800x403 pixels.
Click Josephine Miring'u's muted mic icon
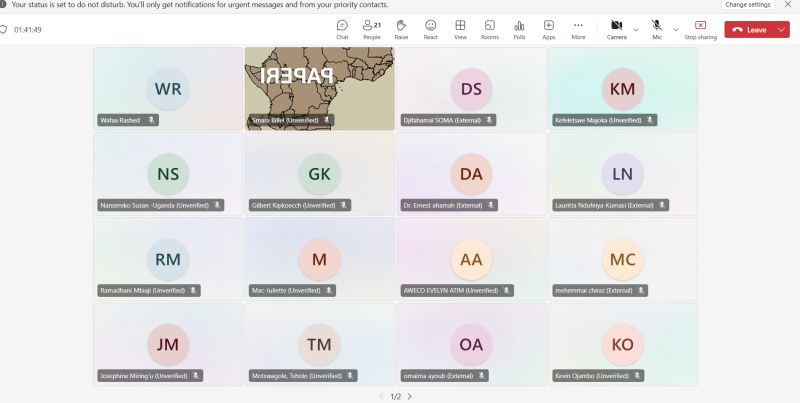[x=196, y=376]
